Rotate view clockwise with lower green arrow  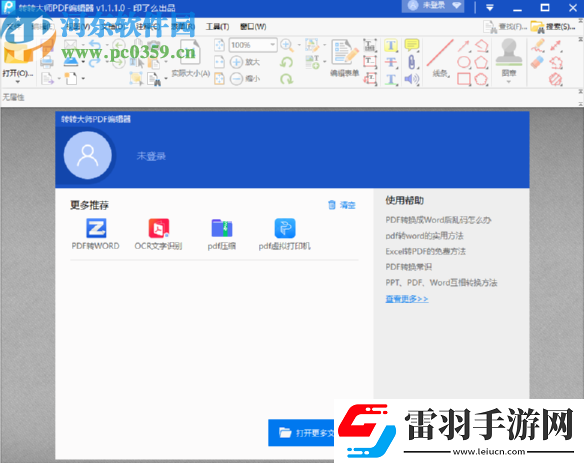(286, 79)
